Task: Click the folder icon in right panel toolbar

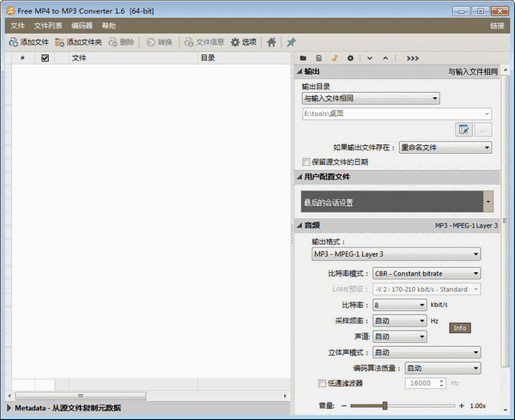Action: (303, 58)
